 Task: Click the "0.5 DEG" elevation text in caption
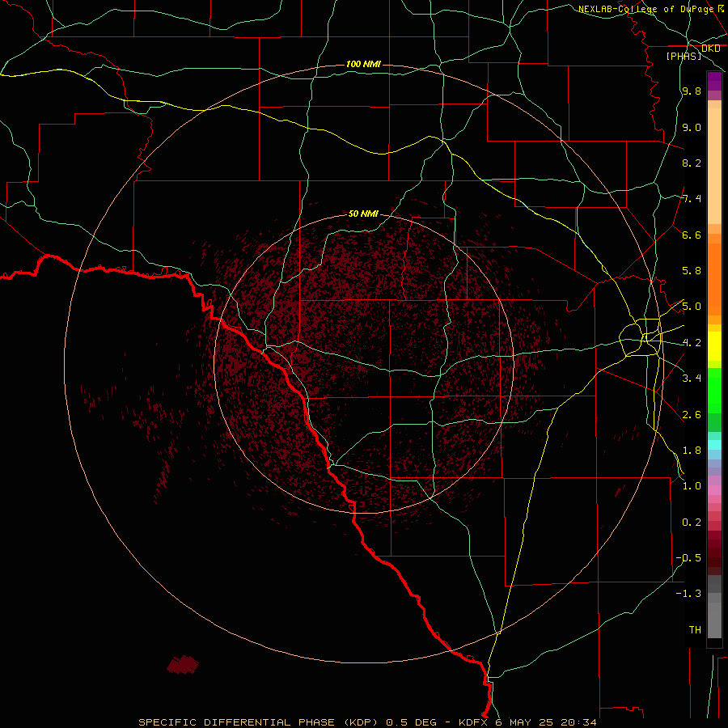(x=412, y=722)
